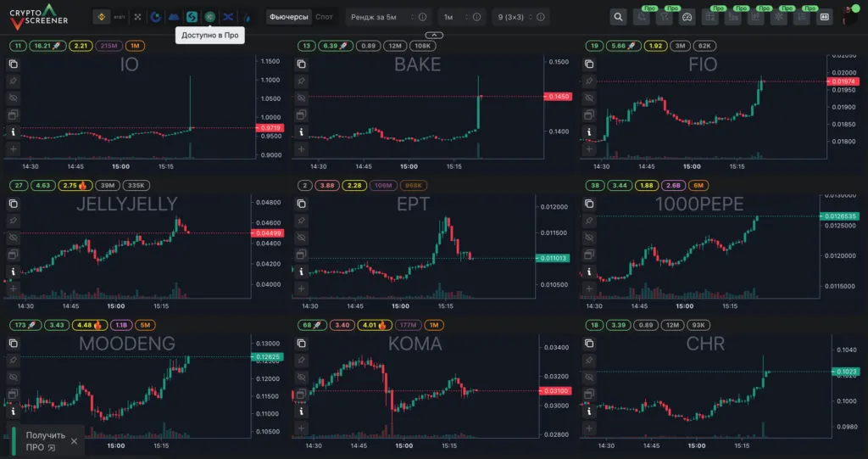This screenshot has width=868, height=459.
Task: Select the Bybit exchange logo
Action: pyautogui.click(x=119, y=17)
